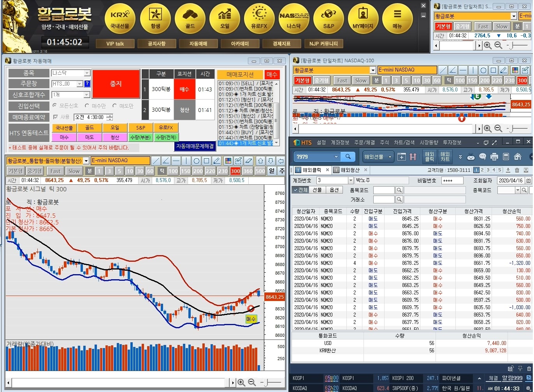This screenshot has height=392, width=534.
Task: Toggle the 사용 checkbox for 매매종료예약
Action: 55,117
